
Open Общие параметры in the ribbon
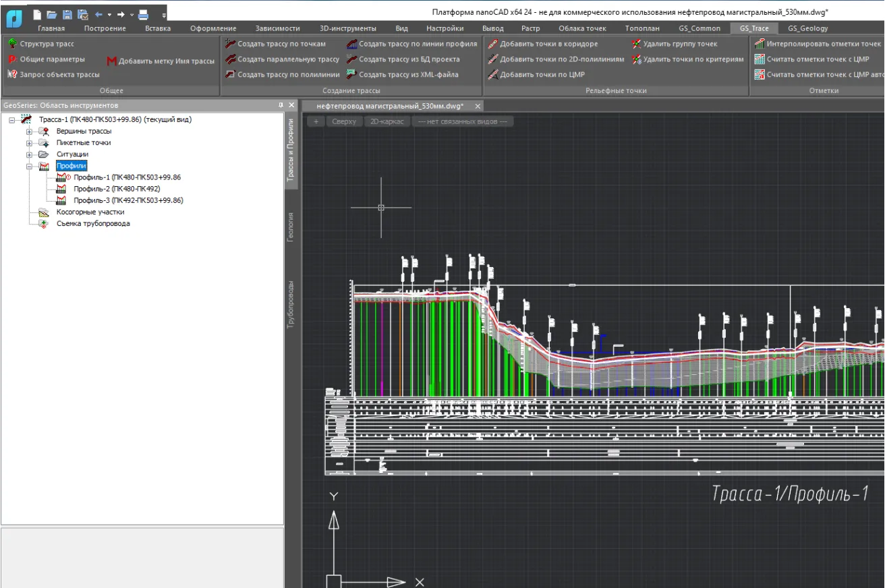tap(52, 59)
